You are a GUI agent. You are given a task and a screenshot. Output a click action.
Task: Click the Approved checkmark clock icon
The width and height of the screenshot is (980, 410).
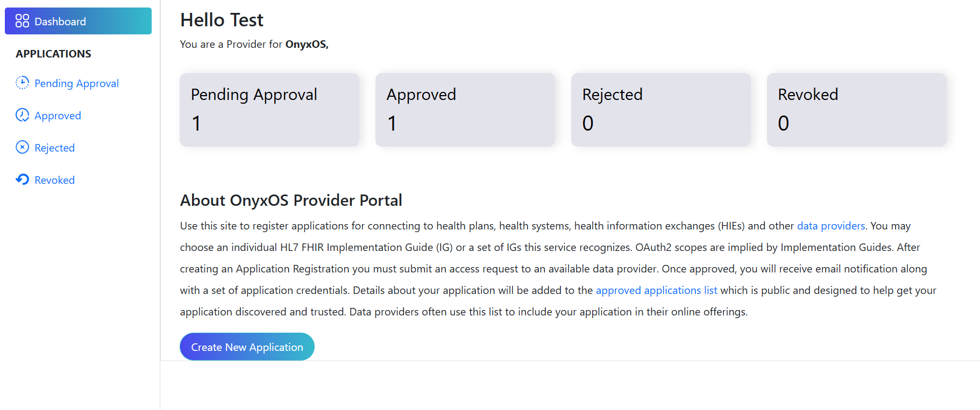point(22,115)
